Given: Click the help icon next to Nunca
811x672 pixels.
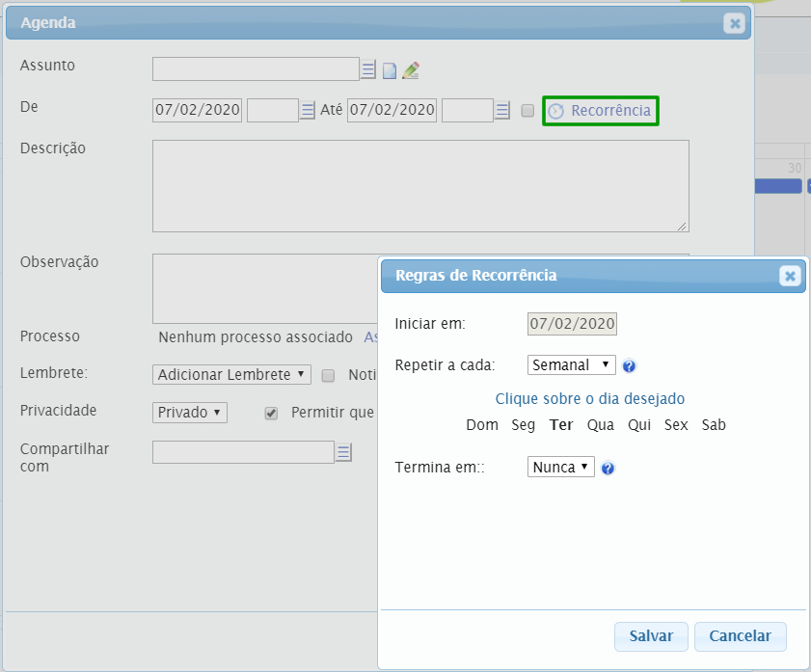Looking at the screenshot, I should tap(608, 469).
